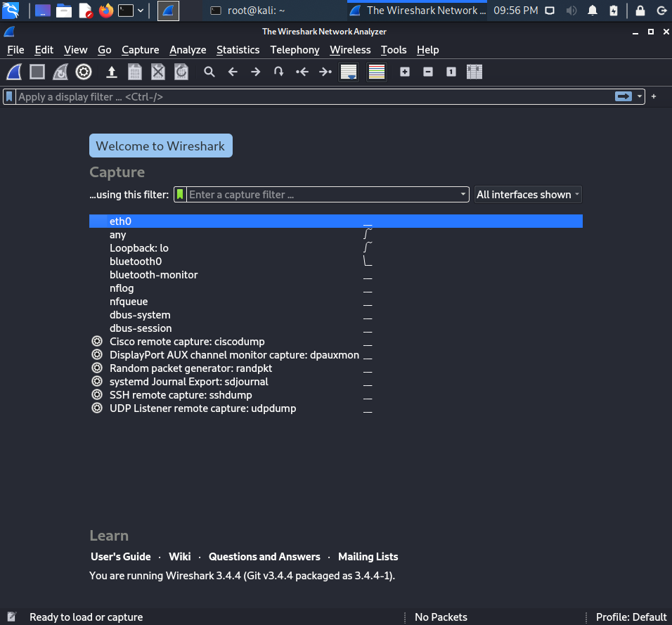Select the bluetooth0 interface
Screen dimensions: 672x625
click(x=335, y=262)
